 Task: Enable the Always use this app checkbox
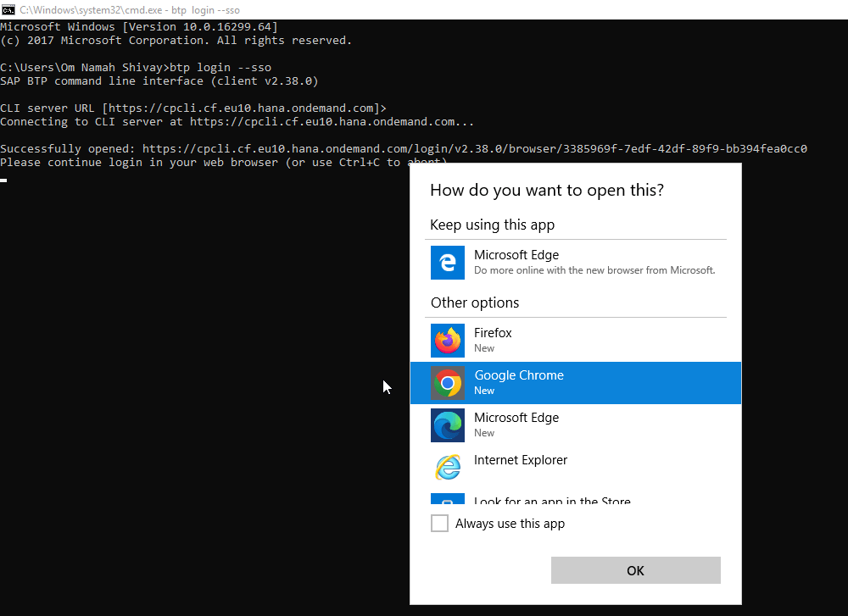click(x=439, y=523)
